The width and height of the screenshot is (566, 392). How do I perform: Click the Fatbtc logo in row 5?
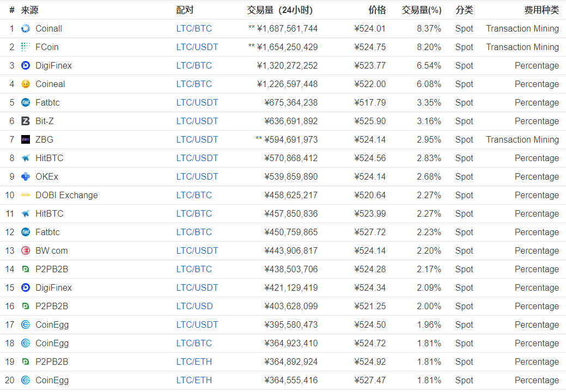coord(25,102)
